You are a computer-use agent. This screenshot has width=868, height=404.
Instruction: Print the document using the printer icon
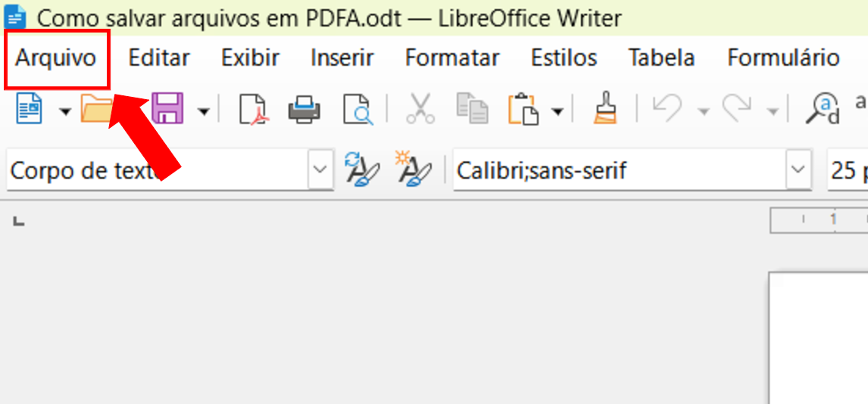coord(304,110)
